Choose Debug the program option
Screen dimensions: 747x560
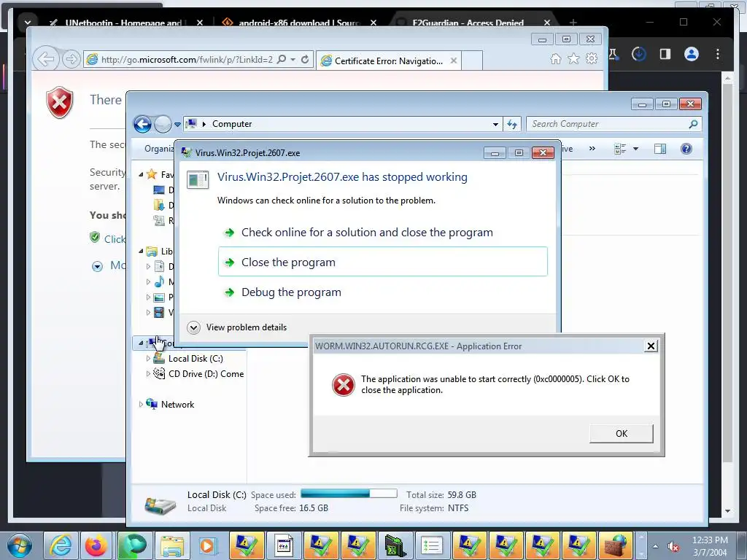tap(291, 292)
